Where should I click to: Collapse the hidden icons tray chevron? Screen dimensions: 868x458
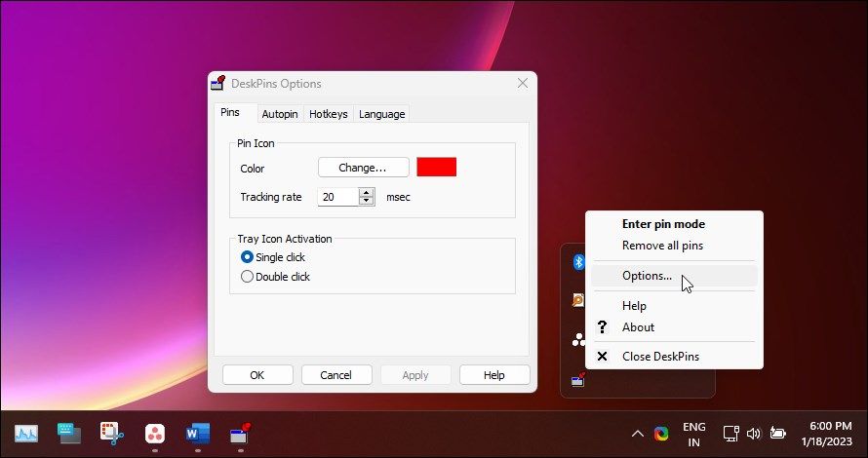point(637,434)
